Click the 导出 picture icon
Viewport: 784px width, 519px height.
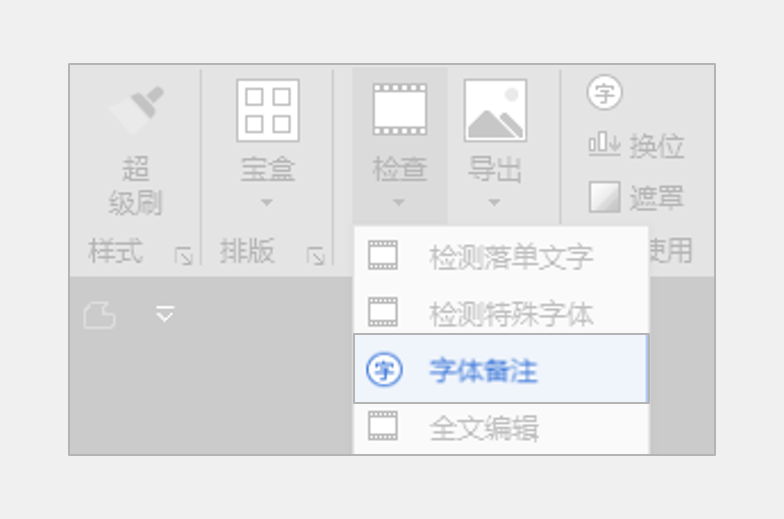coord(495,110)
